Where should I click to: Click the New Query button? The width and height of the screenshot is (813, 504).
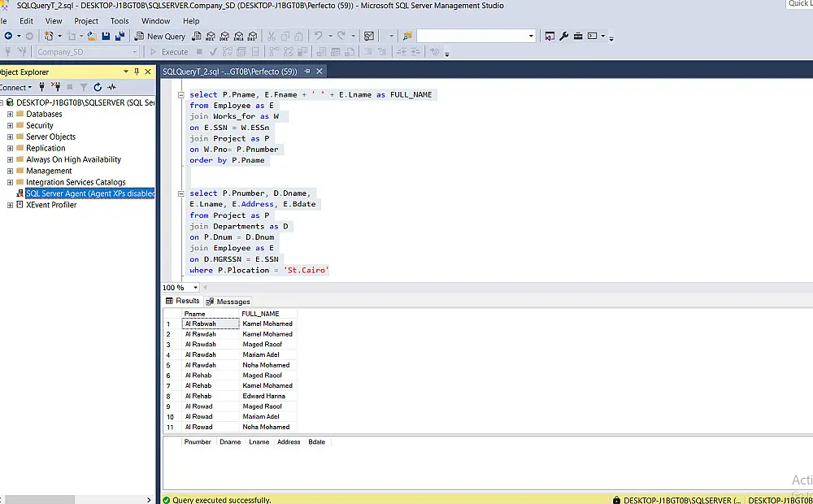click(159, 36)
